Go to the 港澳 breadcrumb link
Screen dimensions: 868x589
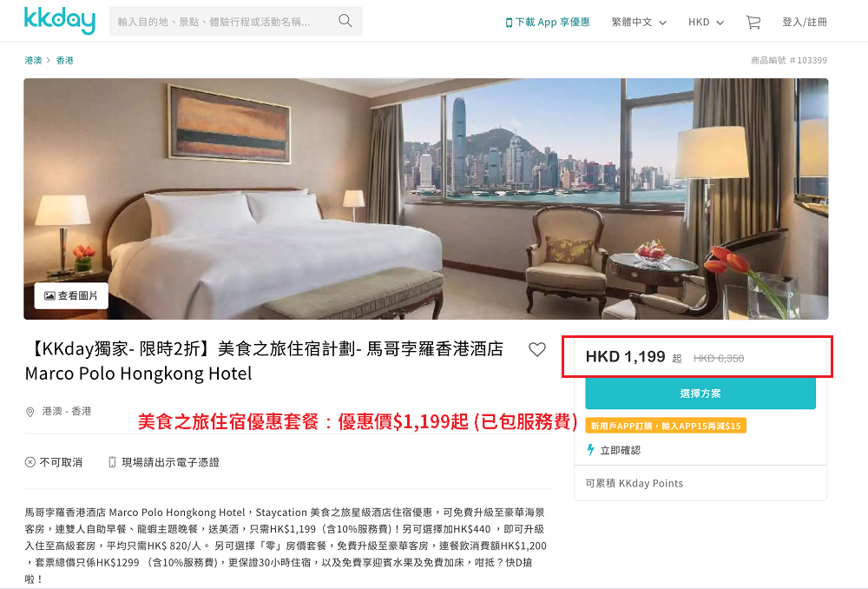(33, 61)
